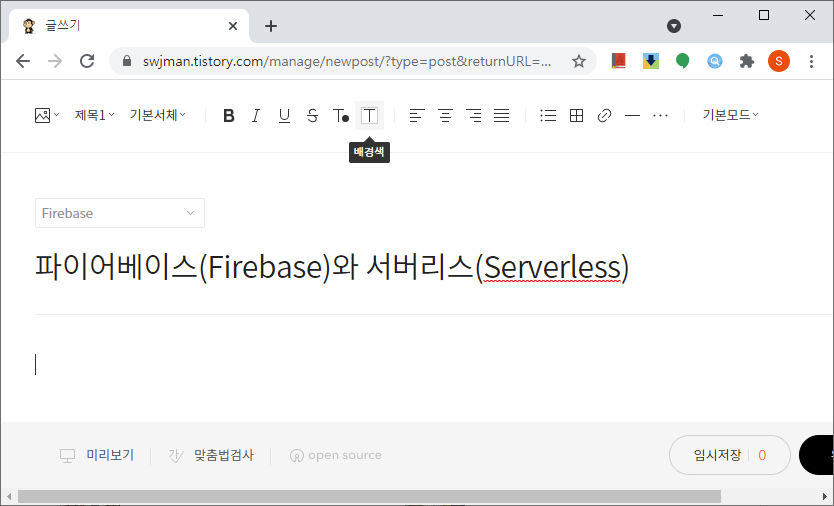Reload the current page
This screenshot has height=506, width=834.
[87, 61]
